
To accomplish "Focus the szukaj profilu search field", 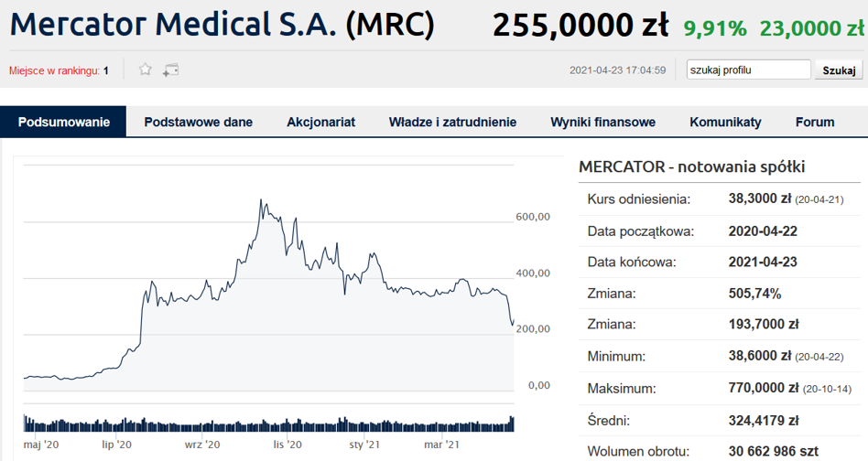I will [x=748, y=70].
